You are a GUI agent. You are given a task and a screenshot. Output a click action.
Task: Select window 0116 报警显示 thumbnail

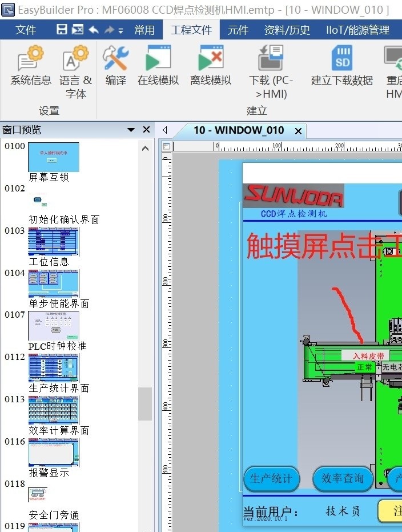click(x=54, y=452)
